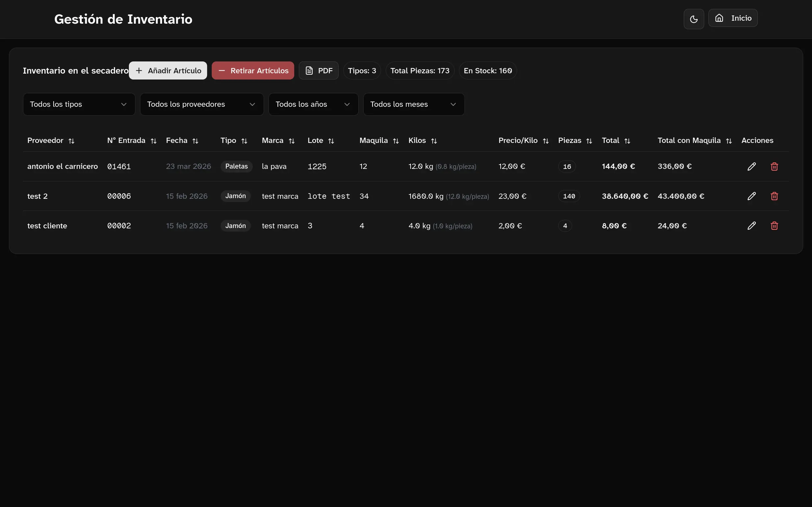
Task: Sort by Total con Maquila column
Action: (x=694, y=141)
